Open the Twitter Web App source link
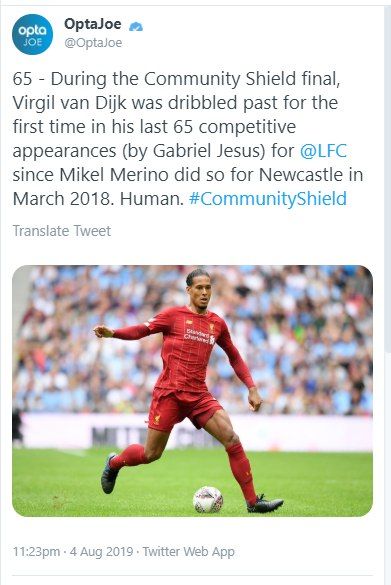The height and width of the screenshot is (585, 391). (x=188, y=552)
